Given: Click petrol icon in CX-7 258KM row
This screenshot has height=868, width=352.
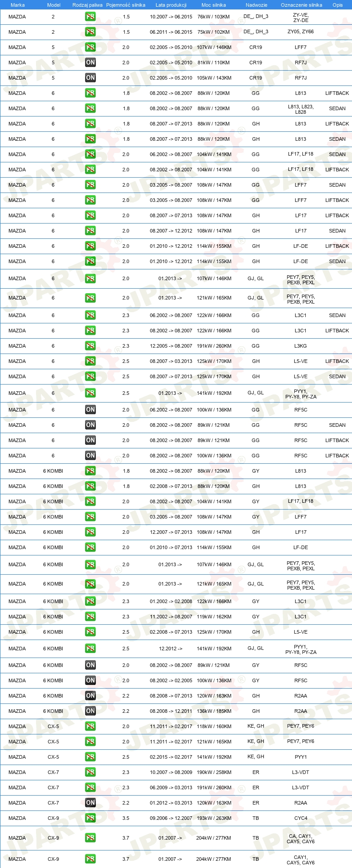Looking at the screenshot, I should tap(90, 772).
